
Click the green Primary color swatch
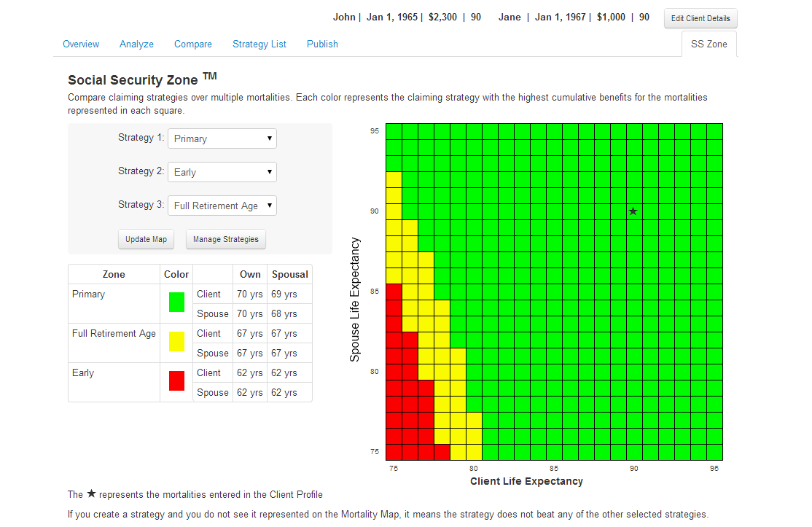pos(176,302)
